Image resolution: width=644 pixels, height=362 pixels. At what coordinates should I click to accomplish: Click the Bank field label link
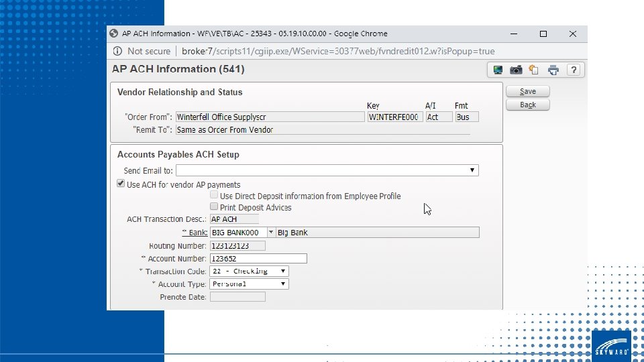pos(195,233)
